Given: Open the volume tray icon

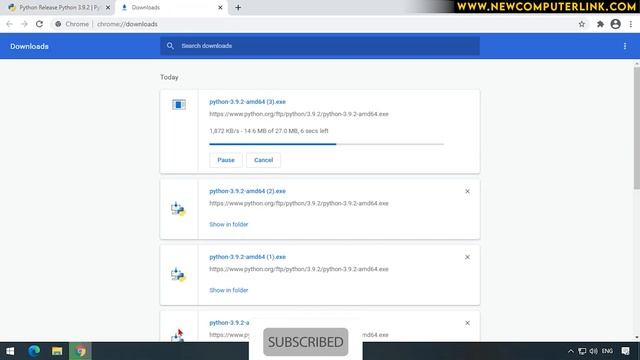Looking at the screenshot, I should [593, 351].
